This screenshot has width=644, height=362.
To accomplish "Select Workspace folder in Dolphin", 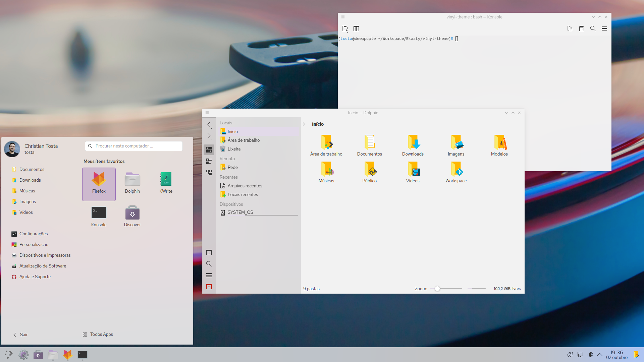I will [x=456, y=172].
